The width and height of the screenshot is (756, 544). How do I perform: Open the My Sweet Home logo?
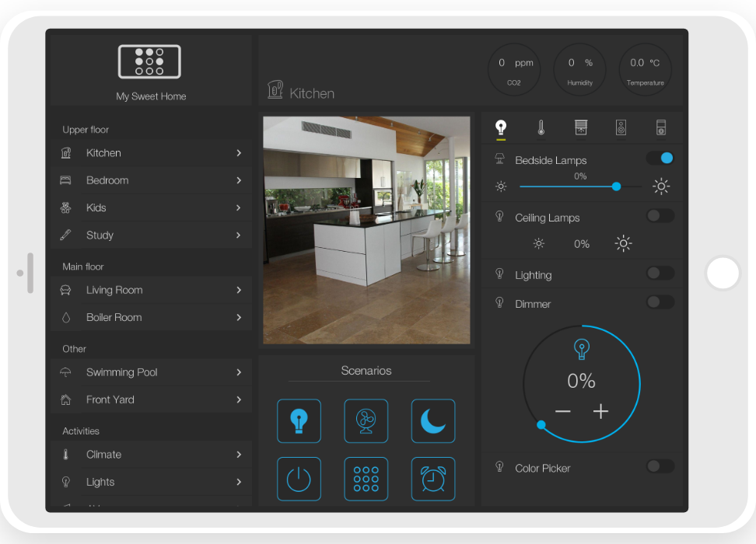coord(149,61)
